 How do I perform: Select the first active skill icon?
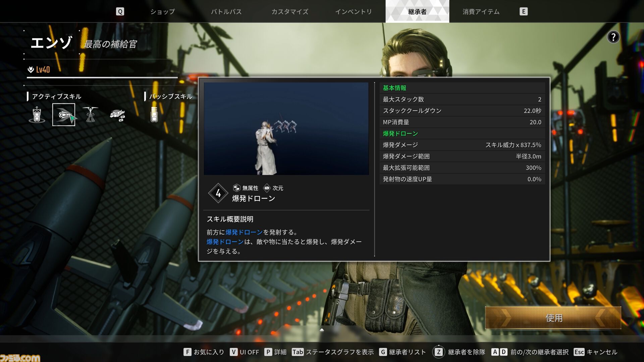point(37,115)
